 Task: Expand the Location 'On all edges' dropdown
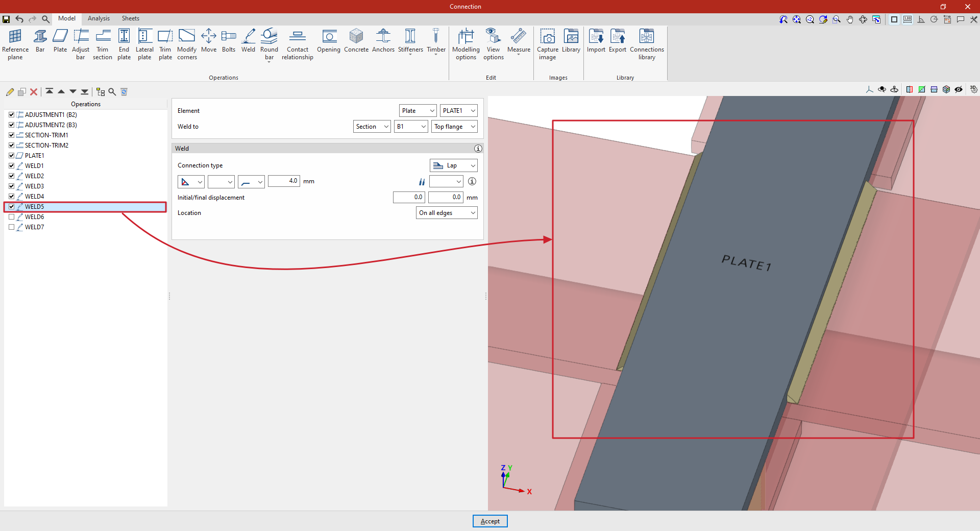pos(447,213)
